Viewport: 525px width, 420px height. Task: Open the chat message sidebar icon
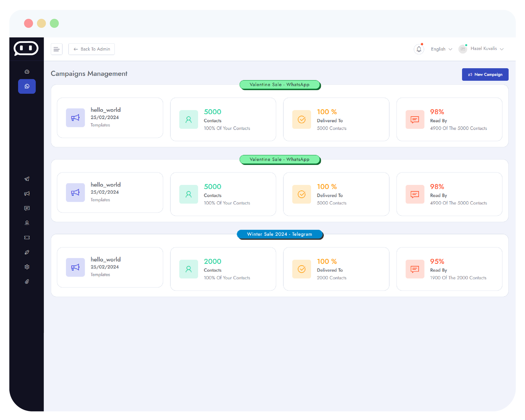coord(27,208)
